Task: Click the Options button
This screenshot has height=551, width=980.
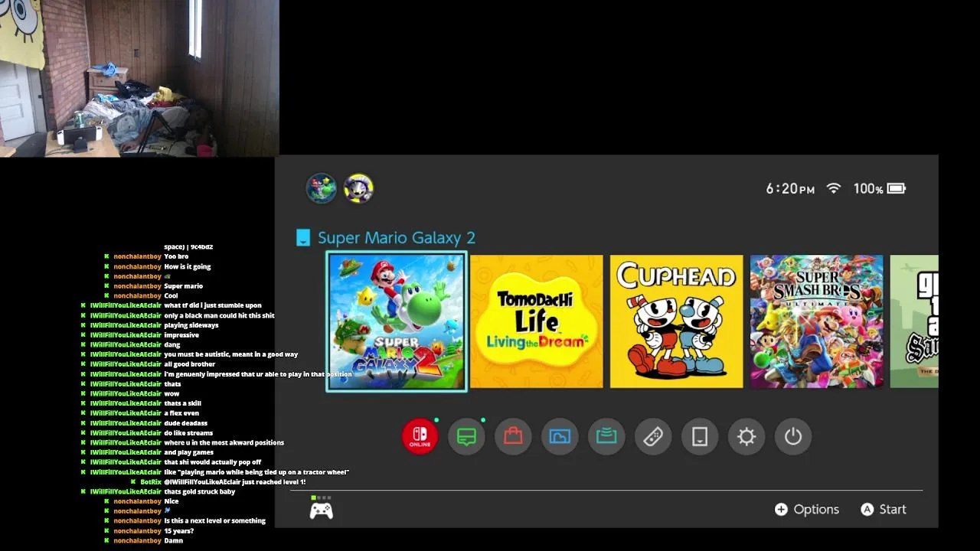Action: (x=807, y=510)
